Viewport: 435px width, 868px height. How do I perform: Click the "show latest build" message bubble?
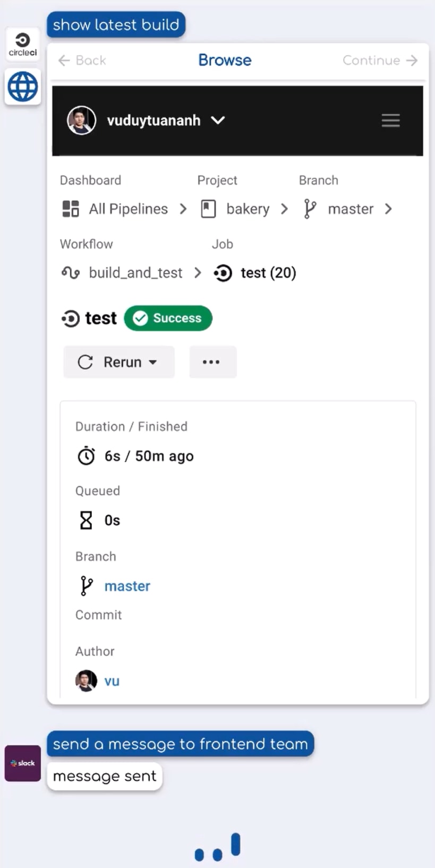[x=116, y=25]
